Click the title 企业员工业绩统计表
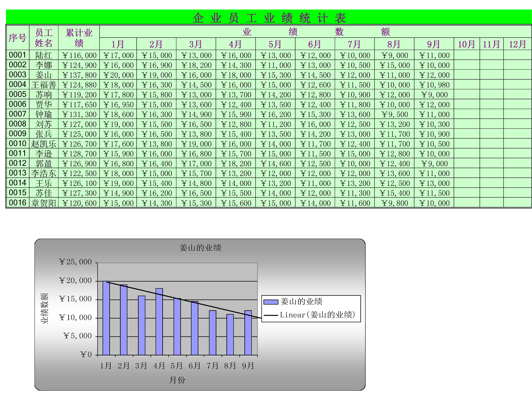 (x=269, y=18)
